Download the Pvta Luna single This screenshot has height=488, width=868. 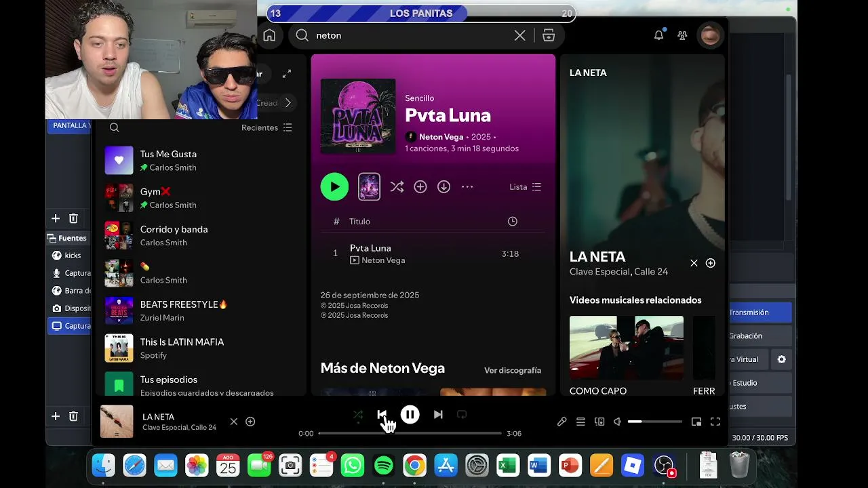[x=443, y=186]
